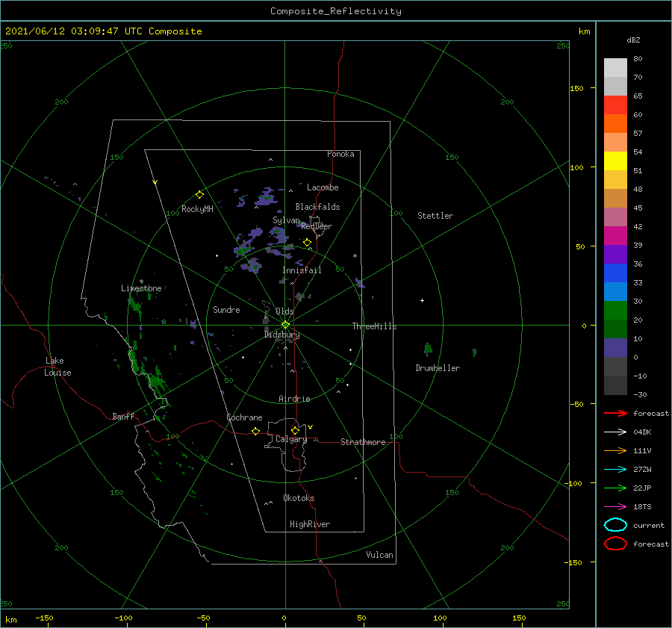
Task: Click the Lacombe town label
Action: (x=323, y=187)
